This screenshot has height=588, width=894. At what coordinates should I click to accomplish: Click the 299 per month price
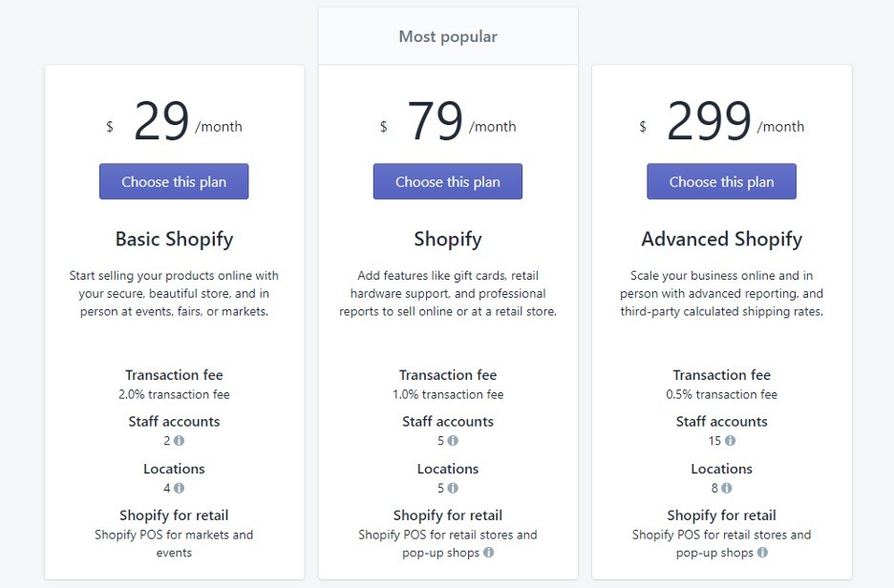tap(721, 121)
